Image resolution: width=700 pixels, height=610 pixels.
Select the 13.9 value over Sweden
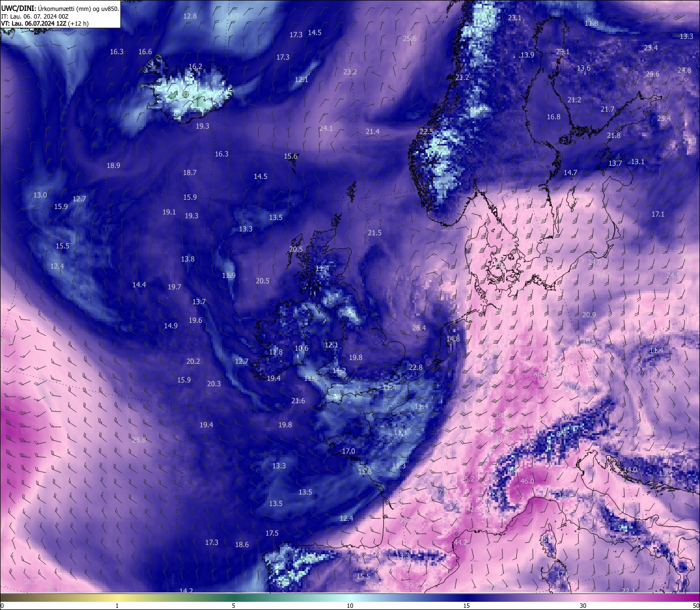527,55
